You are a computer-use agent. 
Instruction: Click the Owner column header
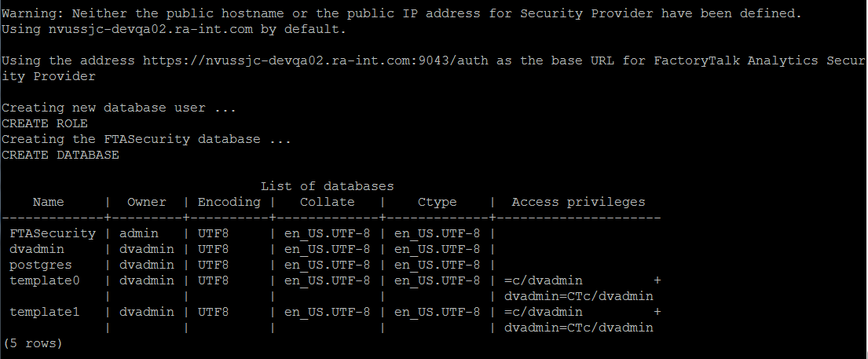pos(147,202)
